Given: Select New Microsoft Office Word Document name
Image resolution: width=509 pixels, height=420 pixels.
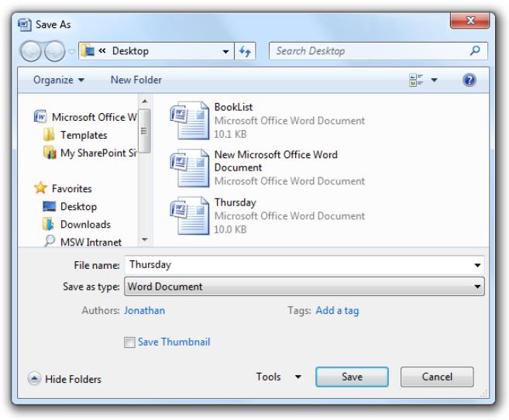Looking at the screenshot, I should [276, 161].
